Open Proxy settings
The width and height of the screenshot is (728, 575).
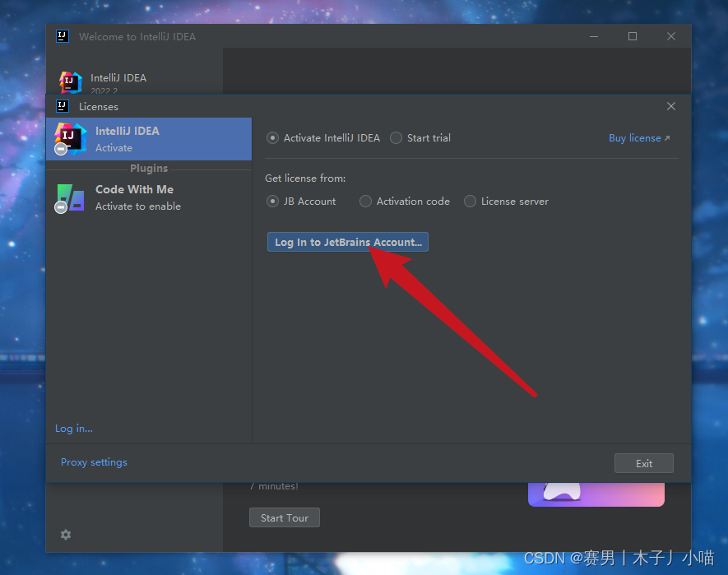93,461
